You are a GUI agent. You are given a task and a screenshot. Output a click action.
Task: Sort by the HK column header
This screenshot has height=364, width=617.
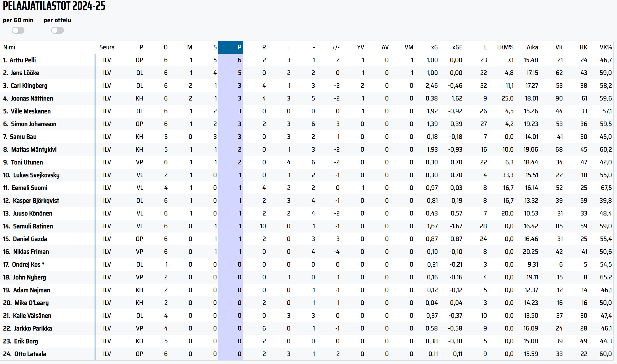583,47
